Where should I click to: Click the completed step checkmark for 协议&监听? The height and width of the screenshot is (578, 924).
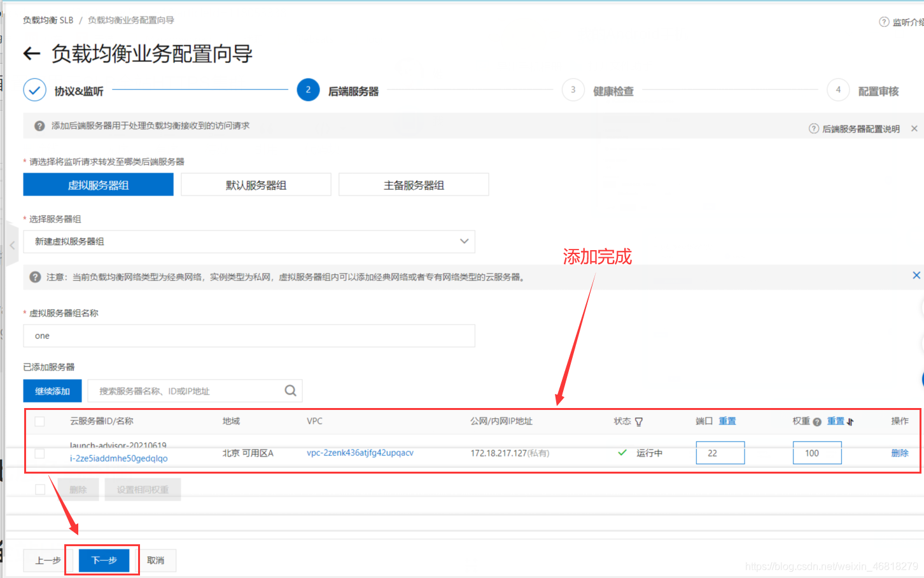34,90
